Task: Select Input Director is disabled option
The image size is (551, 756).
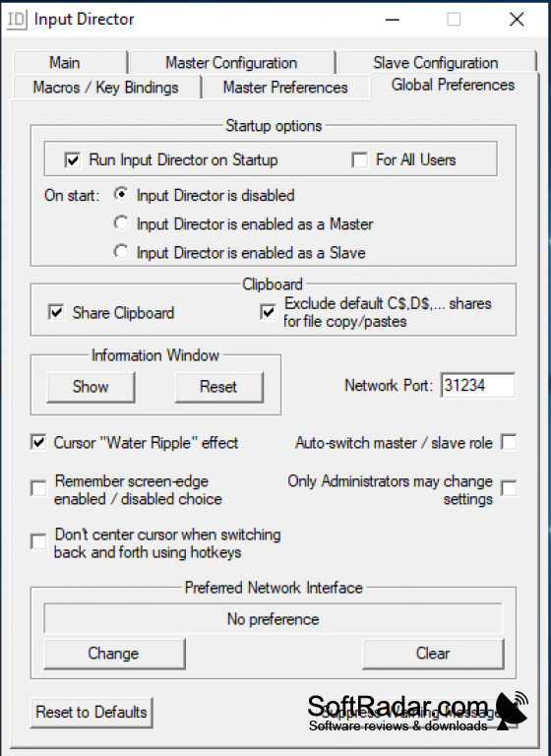Action: (121, 195)
